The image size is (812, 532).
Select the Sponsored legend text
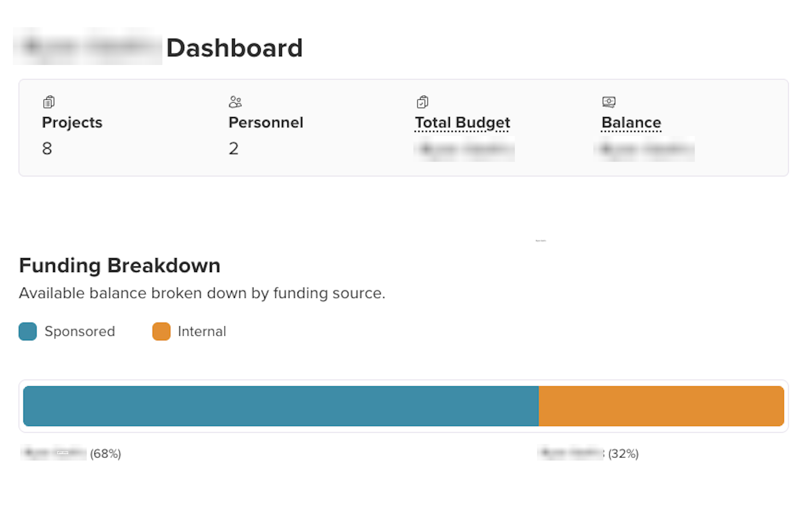(x=79, y=331)
